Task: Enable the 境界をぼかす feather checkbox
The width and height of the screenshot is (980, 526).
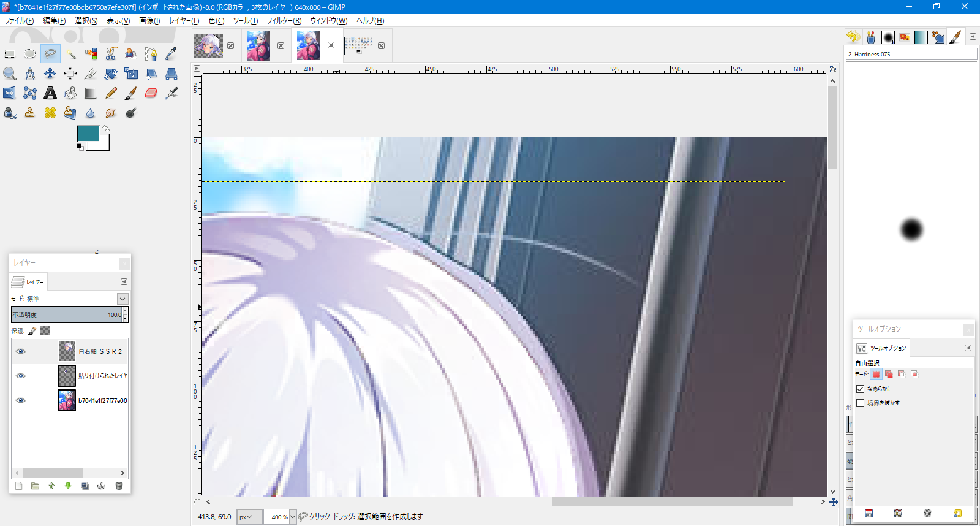Action: coord(861,403)
